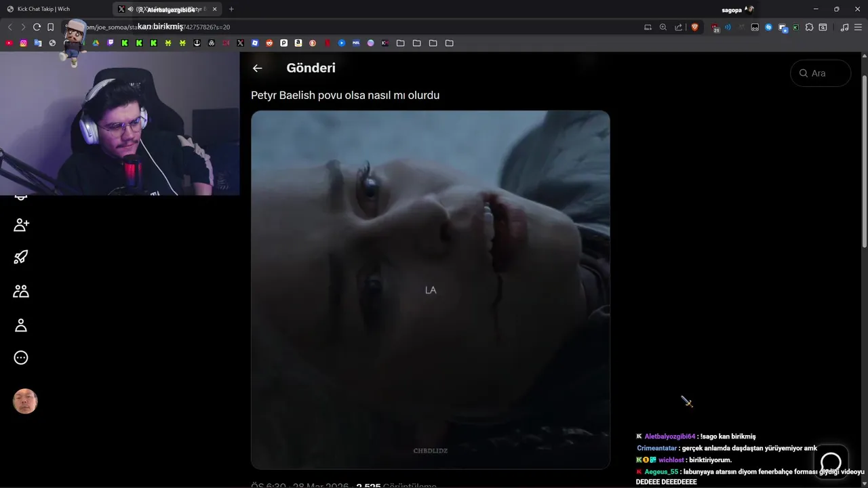The image size is (868, 488).
Task: Open the Profile icon in X sidebar
Action: tap(21, 325)
